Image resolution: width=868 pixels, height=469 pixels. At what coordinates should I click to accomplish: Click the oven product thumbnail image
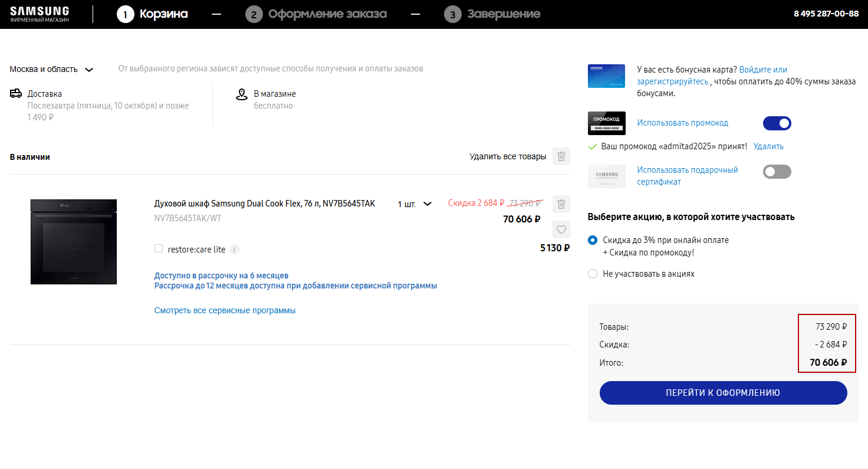(74, 242)
